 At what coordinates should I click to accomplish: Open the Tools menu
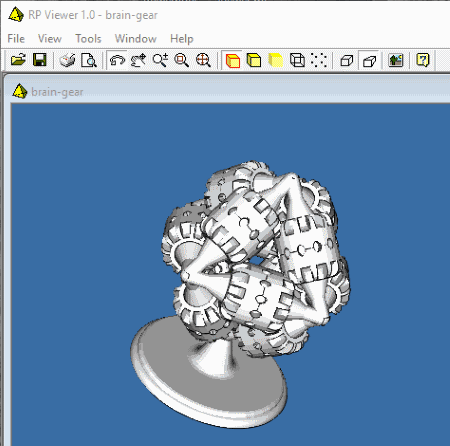(88, 39)
